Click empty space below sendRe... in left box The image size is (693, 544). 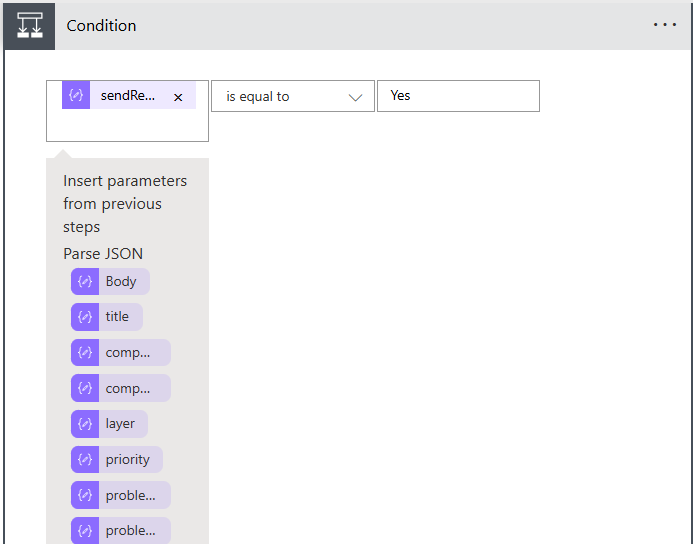click(x=127, y=127)
